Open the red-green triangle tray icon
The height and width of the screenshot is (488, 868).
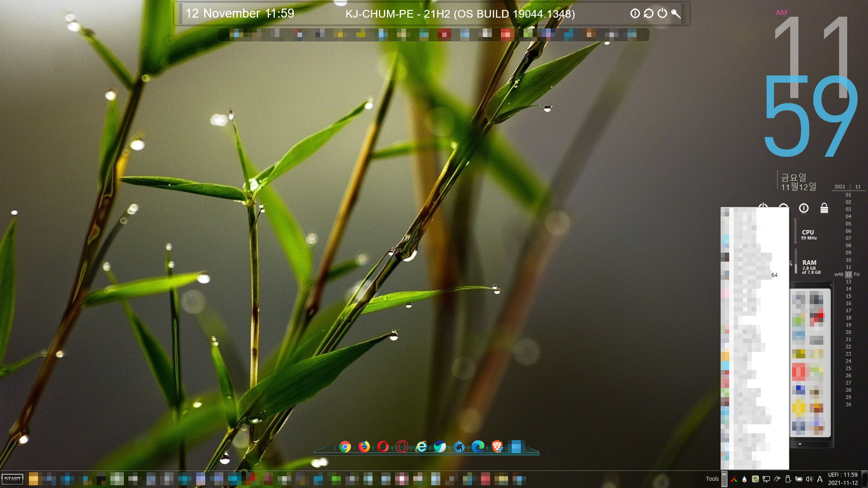[x=734, y=479]
